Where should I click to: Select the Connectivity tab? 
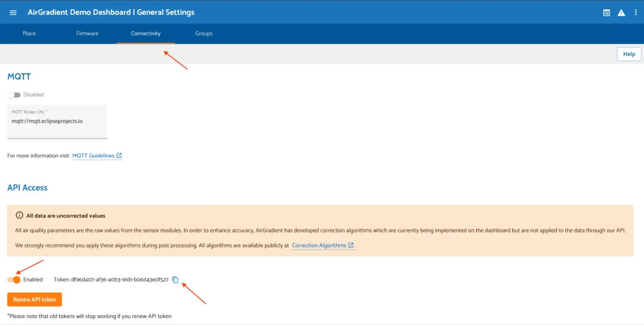click(146, 33)
